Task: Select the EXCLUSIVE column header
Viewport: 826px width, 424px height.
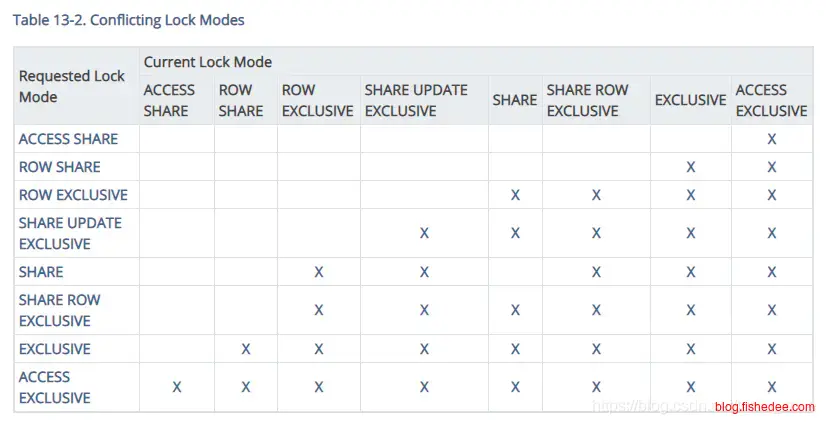Action: click(x=690, y=100)
